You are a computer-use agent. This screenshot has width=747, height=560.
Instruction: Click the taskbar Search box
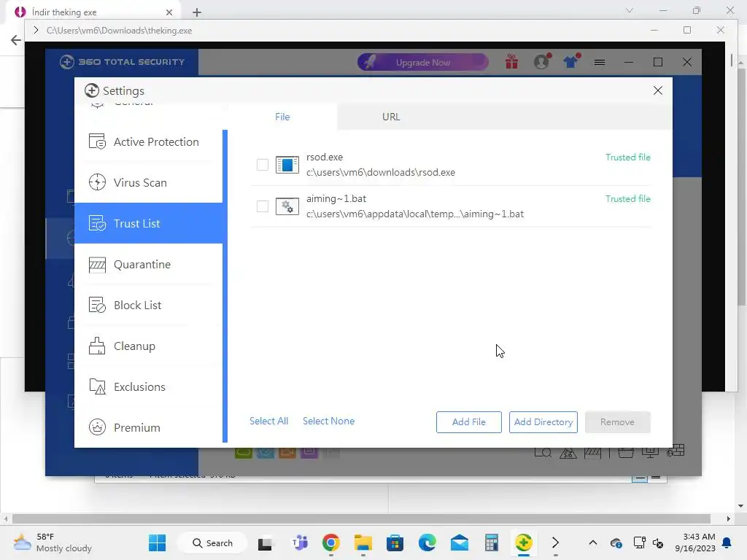[212, 542]
